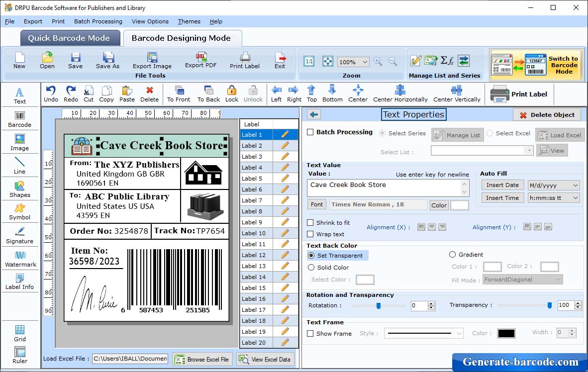Center object Vertically
Viewport: 588px width, 372px height.
click(457, 94)
